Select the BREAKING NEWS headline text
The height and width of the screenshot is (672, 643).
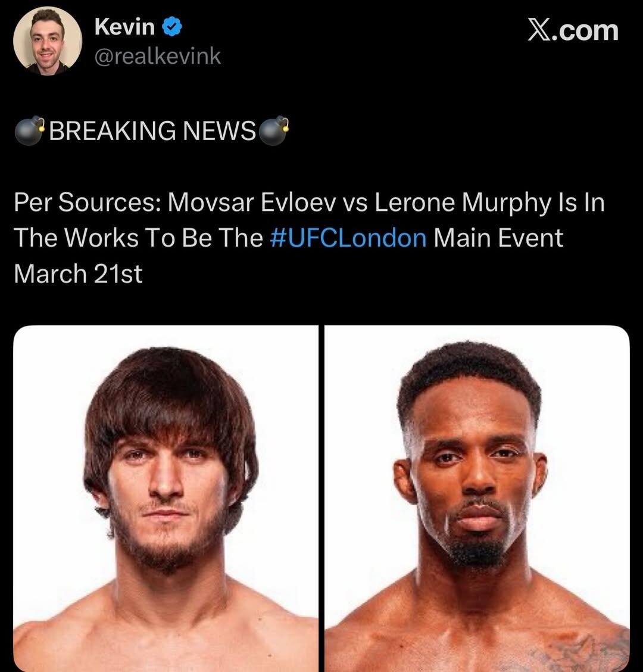(x=152, y=130)
